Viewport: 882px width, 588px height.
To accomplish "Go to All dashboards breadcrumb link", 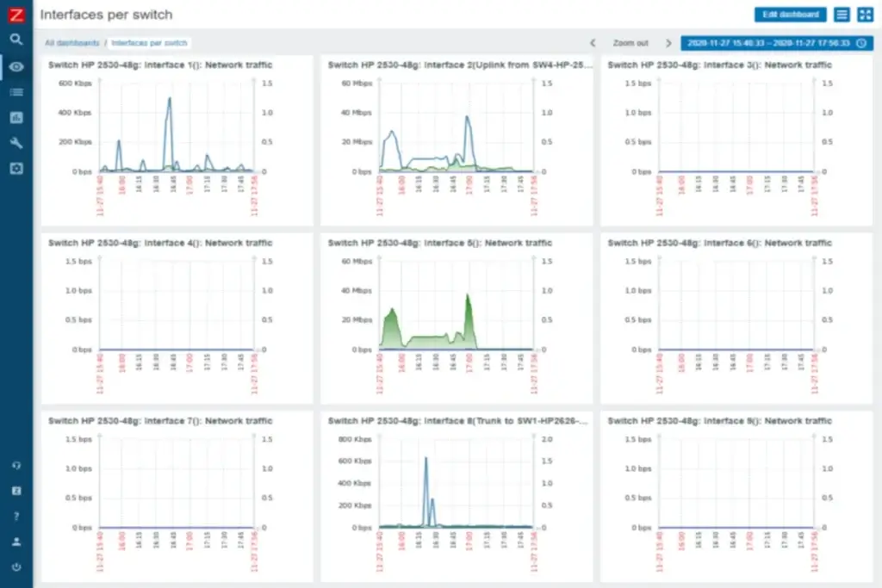I will point(71,43).
